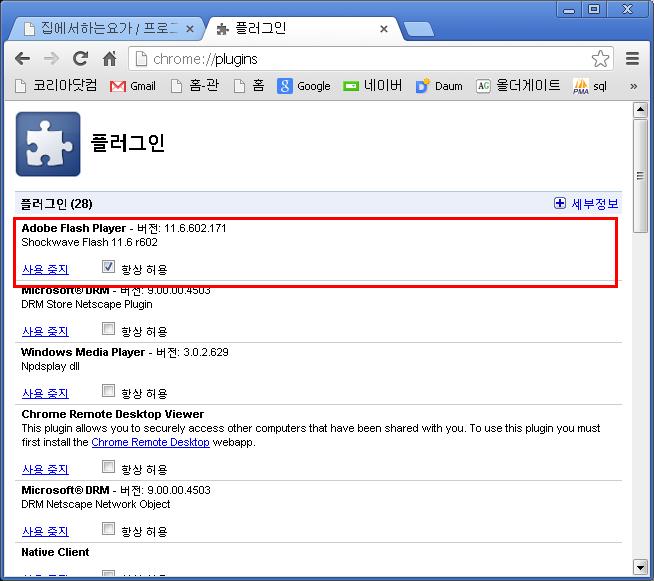
Task: Close the Chrome window
Action: click(628, 10)
